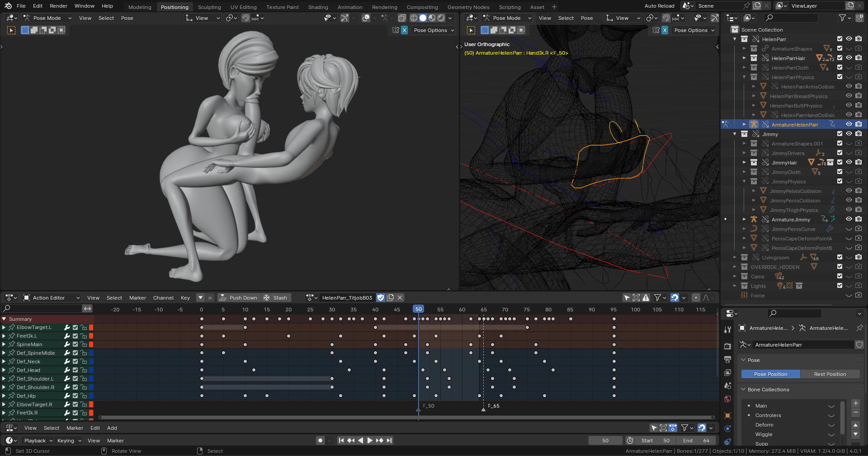Open the Action Editor mode dropdown
The height and width of the screenshot is (456, 868).
[x=52, y=298]
